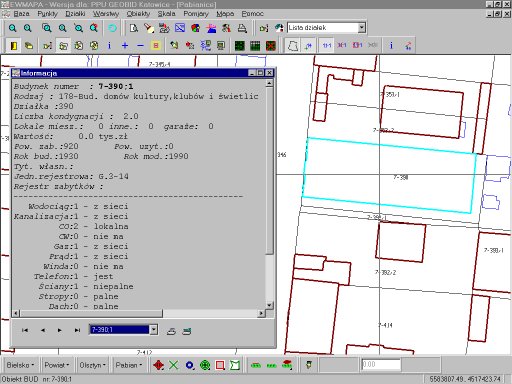The height and width of the screenshot is (384, 512).
Task: Click the printer icon in the top toolbar
Action: [x=242, y=28]
